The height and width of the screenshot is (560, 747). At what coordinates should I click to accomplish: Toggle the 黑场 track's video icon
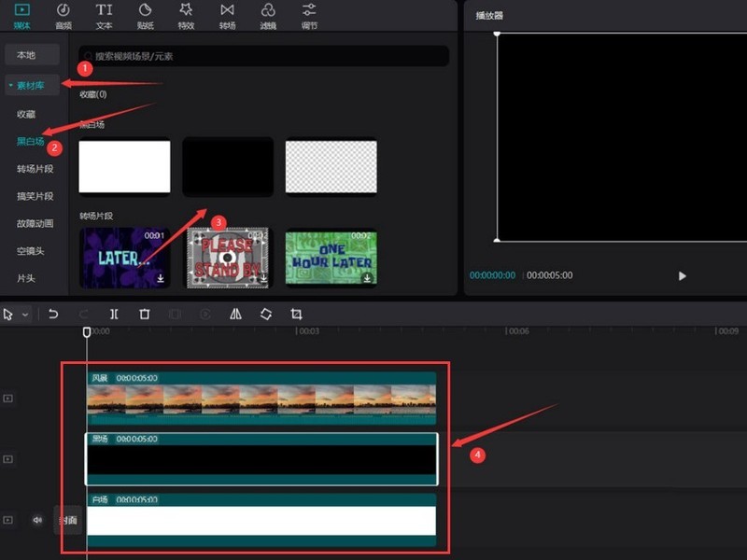click(x=8, y=459)
